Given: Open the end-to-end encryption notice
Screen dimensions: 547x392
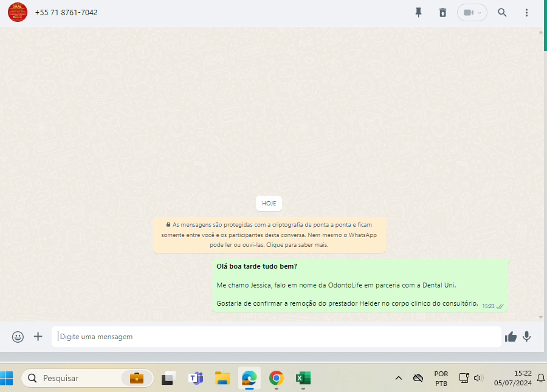Looking at the screenshot, I should pos(269,235).
